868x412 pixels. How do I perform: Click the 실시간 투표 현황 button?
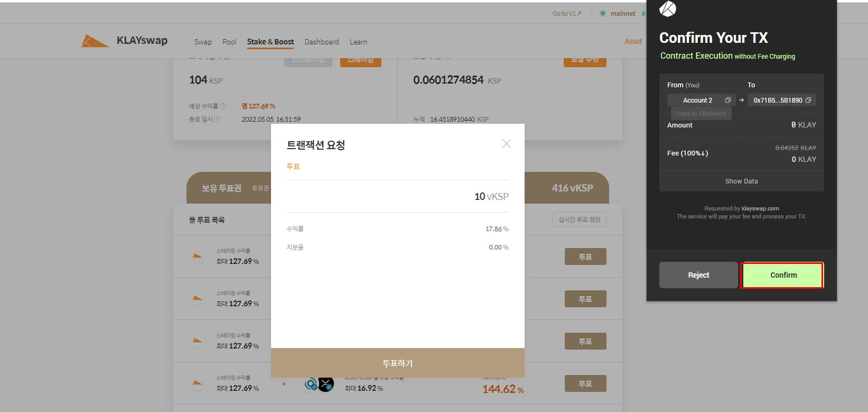point(579,219)
